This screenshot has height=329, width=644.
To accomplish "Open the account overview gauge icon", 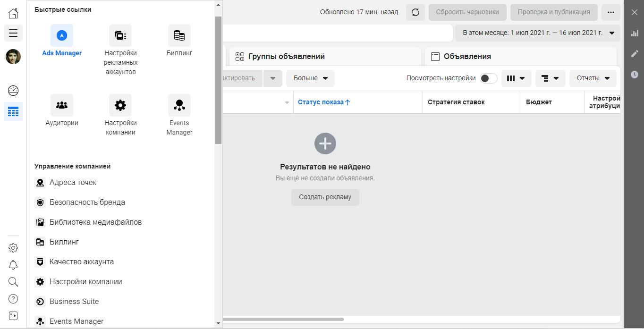I will click(x=13, y=91).
